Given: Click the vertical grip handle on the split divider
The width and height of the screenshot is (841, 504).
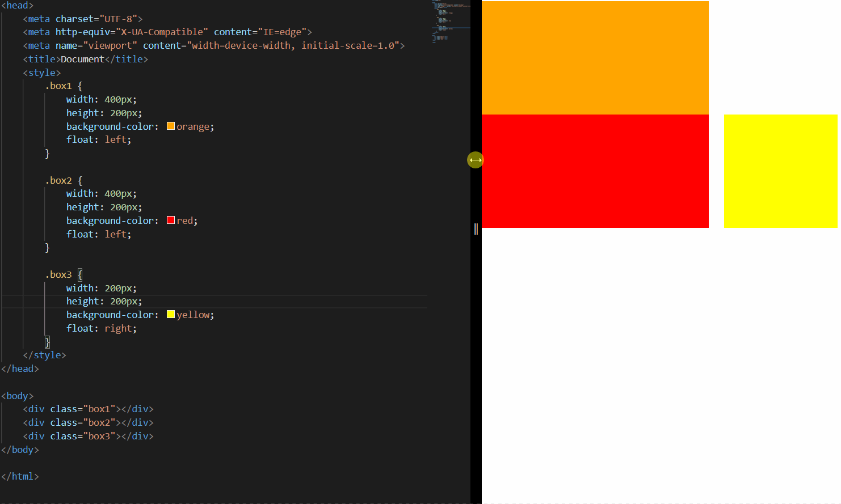Looking at the screenshot, I should tap(476, 228).
